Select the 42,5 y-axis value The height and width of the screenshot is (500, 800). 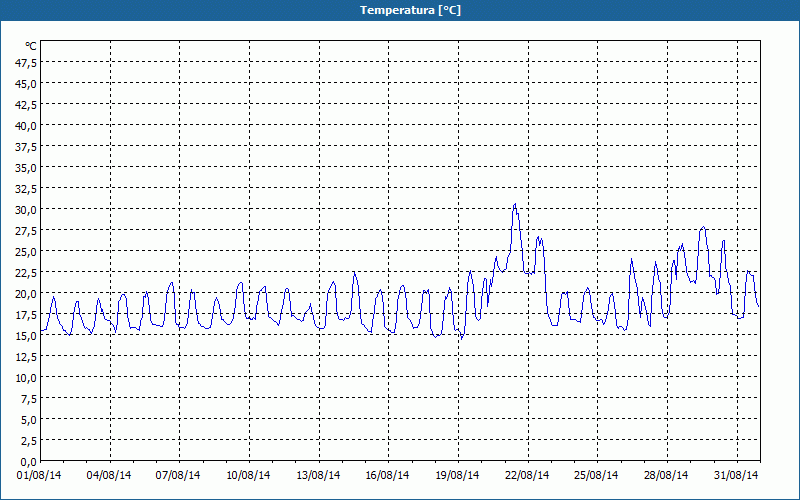27,105
